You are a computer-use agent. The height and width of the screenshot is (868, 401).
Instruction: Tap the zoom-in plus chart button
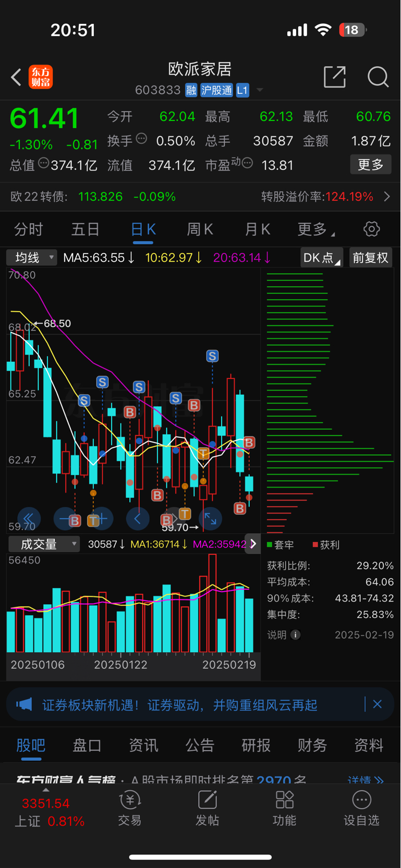[x=102, y=519]
